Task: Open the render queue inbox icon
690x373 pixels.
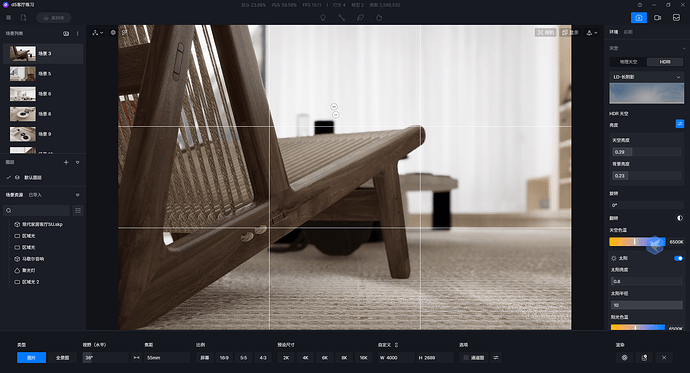Action: pyautogui.click(x=676, y=18)
